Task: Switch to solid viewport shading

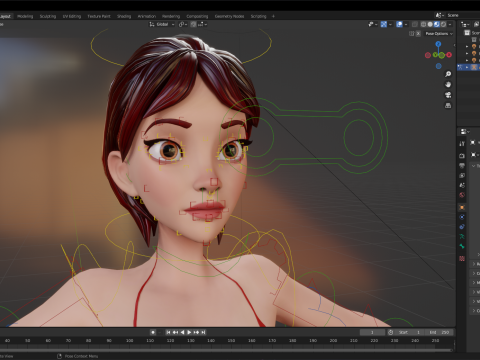Action: (x=430, y=24)
